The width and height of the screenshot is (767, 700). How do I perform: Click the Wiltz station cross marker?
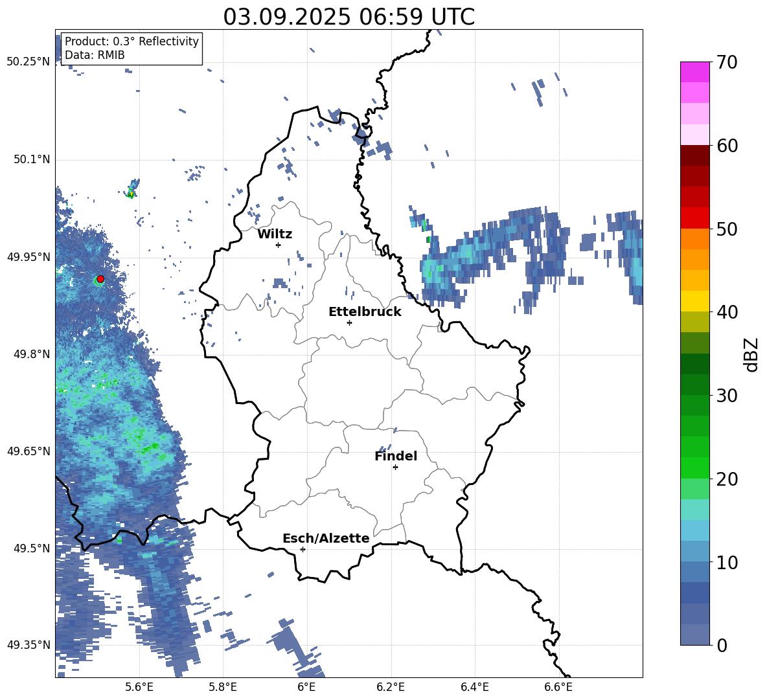point(279,245)
